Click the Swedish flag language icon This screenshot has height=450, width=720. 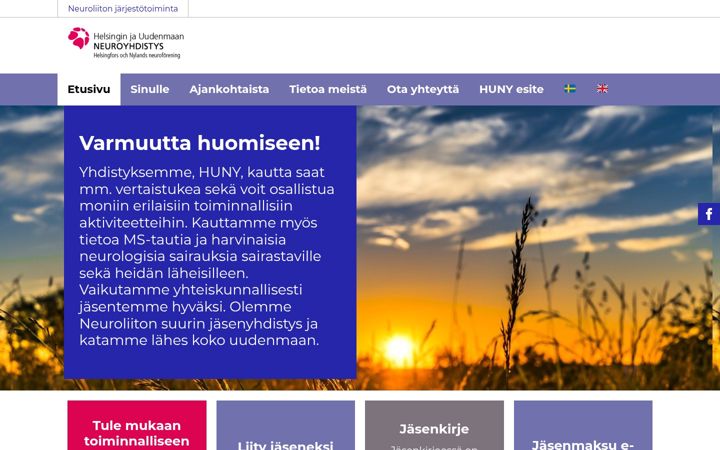pyautogui.click(x=569, y=89)
